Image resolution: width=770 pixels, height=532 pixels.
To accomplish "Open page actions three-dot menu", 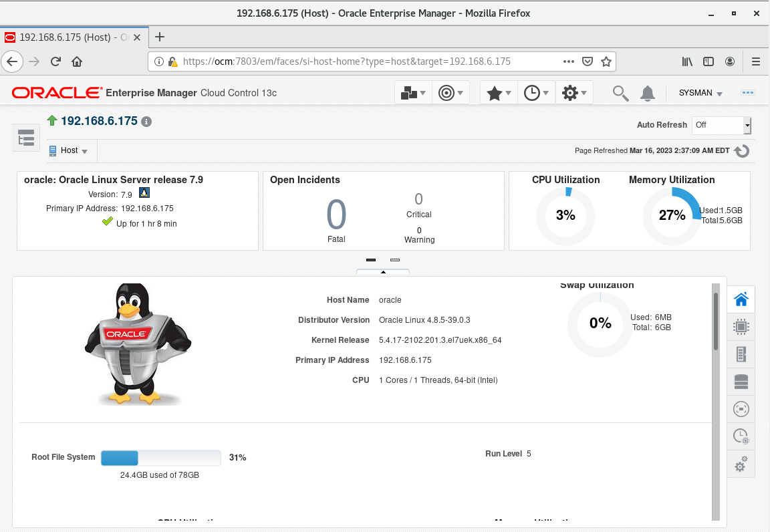I will click(x=569, y=61).
